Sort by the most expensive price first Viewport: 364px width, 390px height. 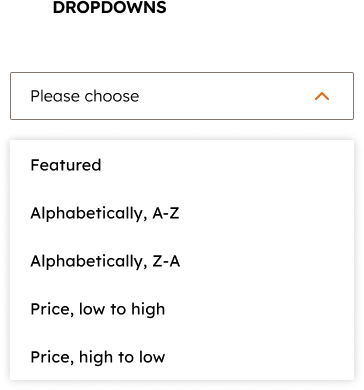point(182,357)
